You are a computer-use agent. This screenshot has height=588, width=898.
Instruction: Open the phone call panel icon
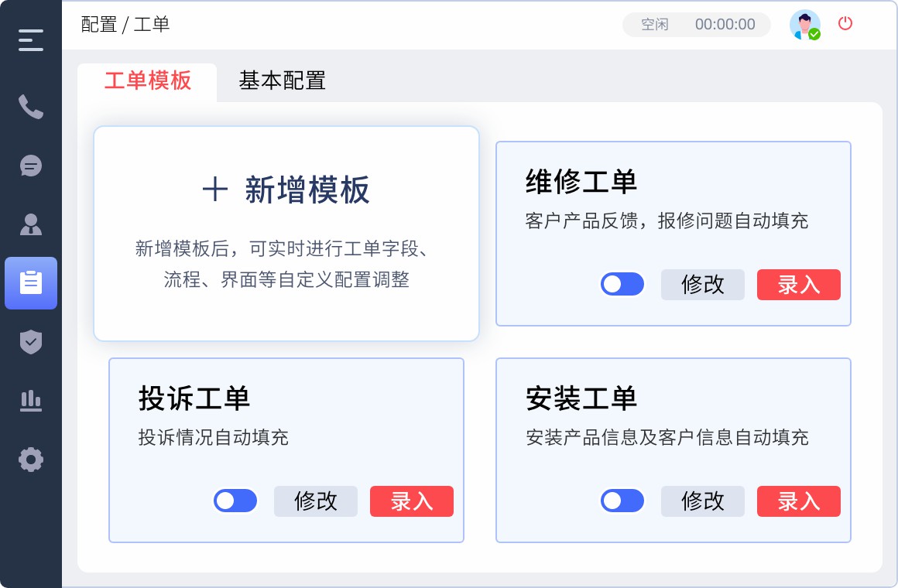tap(31, 107)
